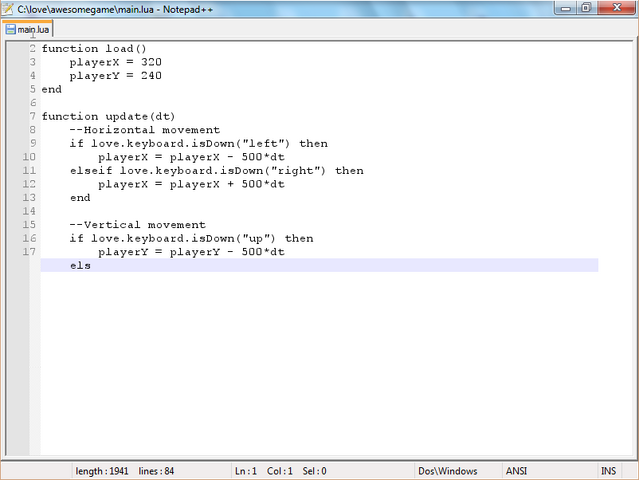Click line number 16 in the margin
Viewport: 639px width, 480px height.
click(x=29, y=238)
